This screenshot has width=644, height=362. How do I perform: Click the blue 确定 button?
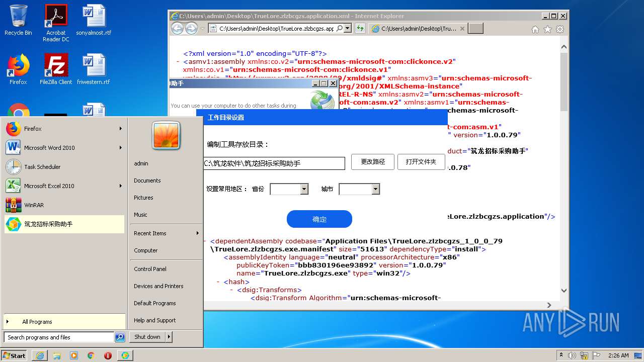coord(319,219)
